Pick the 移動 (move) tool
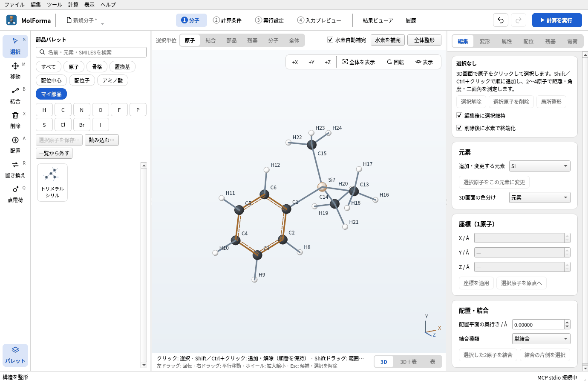Image resolution: width=588 pixels, height=383 pixels. pos(15,71)
